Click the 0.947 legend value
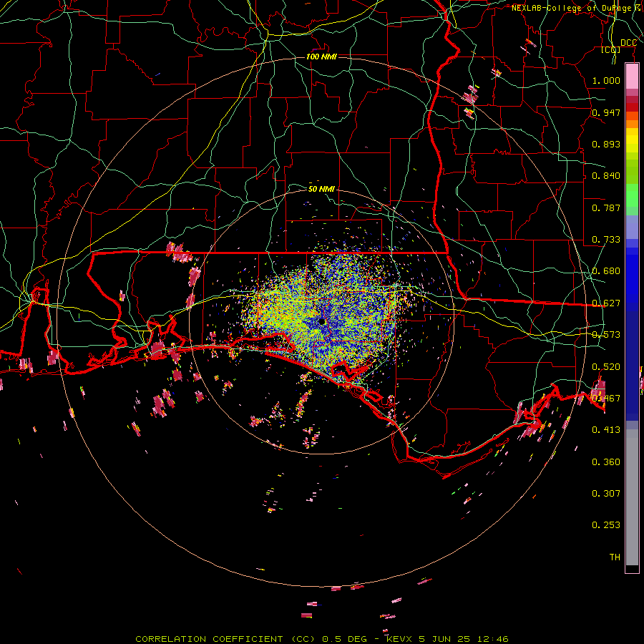This screenshot has width=644, height=644. (606, 112)
